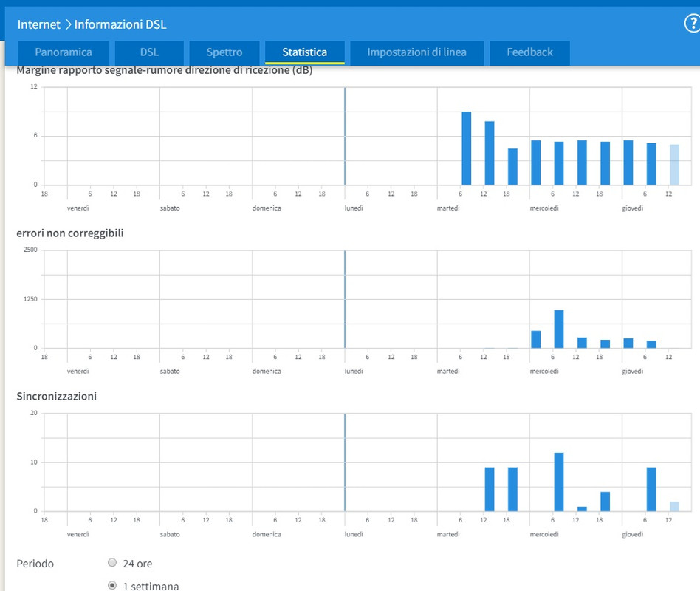Click the Internet breadcrumb link
The image size is (700, 591).
[x=39, y=24]
